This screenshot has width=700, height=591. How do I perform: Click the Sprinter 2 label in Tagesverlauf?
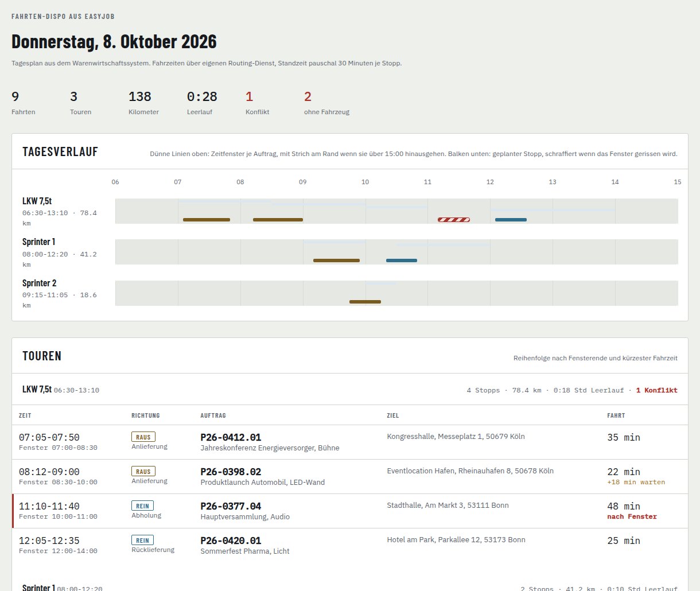coord(40,283)
